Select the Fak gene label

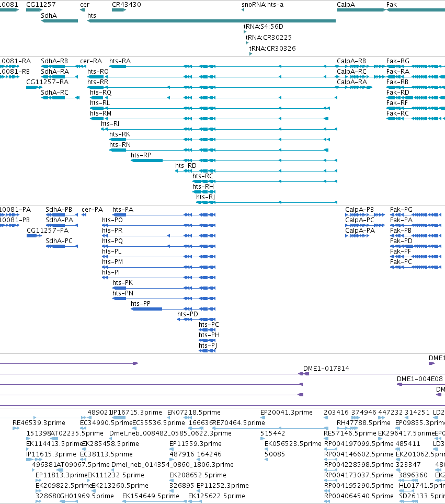(391, 5)
